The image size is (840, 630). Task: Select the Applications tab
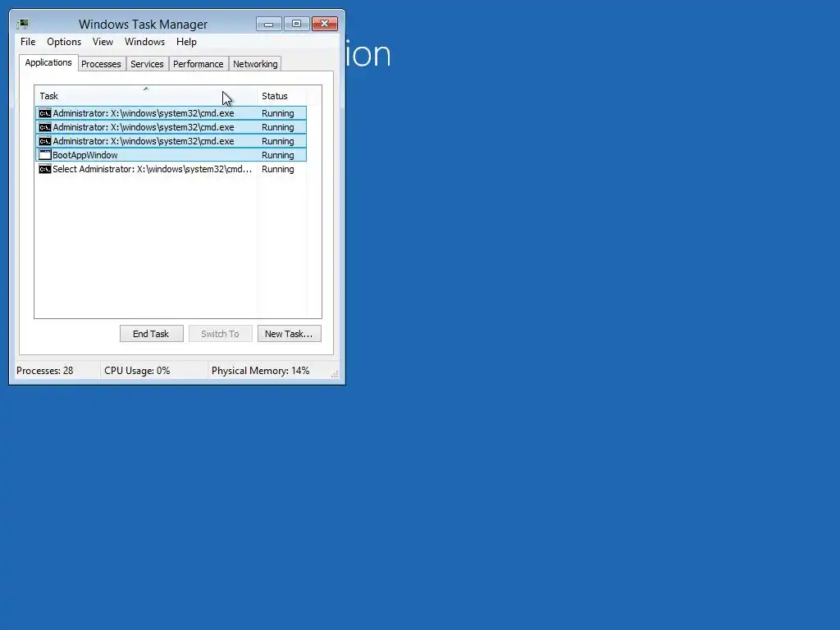tap(48, 62)
